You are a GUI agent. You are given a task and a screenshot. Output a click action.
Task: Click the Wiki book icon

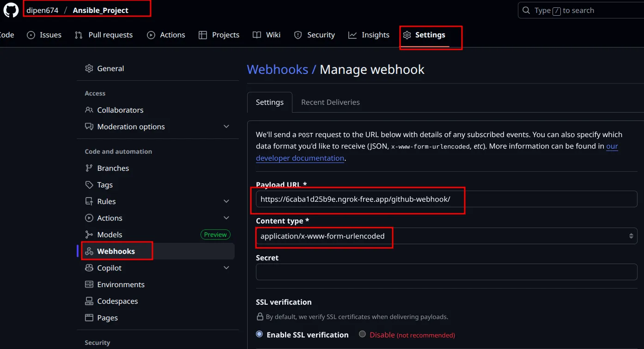tap(257, 35)
